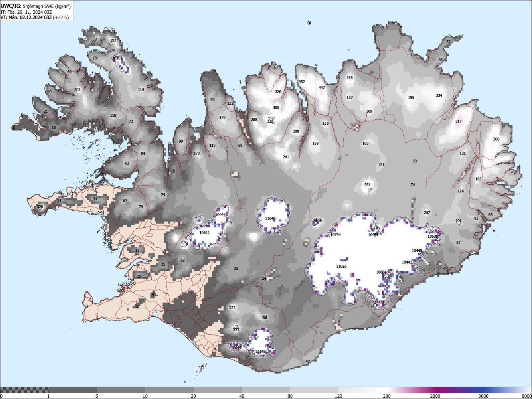Click the map value '35'
The height and width of the screenshot is (399, 532).
[x=236, y=268]
